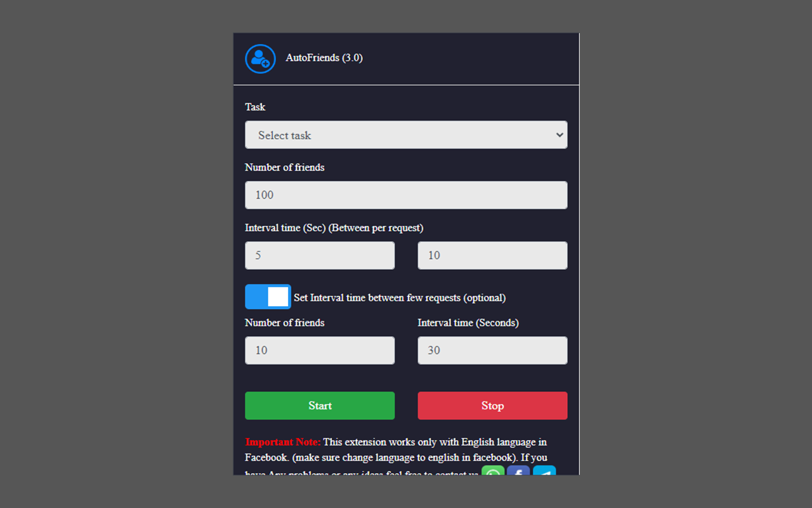The height and width of the screenshot is (508, 812).
Task: Click the Number of friends field showing 100
Action: pyautogui.click(x=406, y=195)
